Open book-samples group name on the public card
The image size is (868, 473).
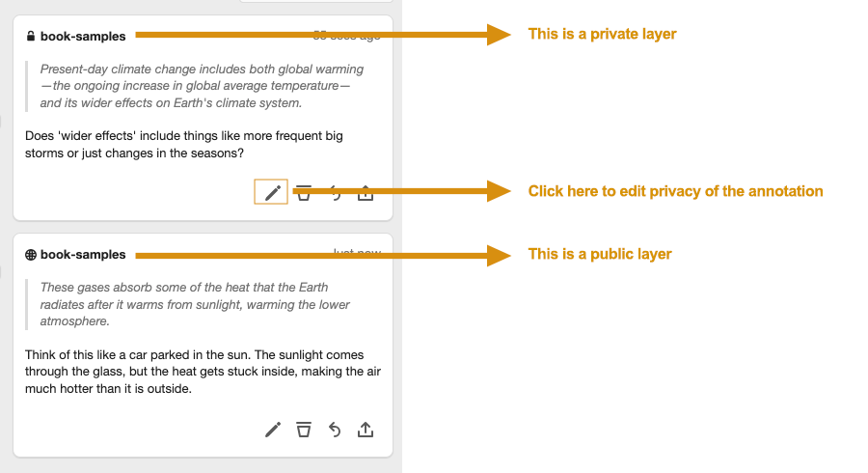click(x=83, y=255)
